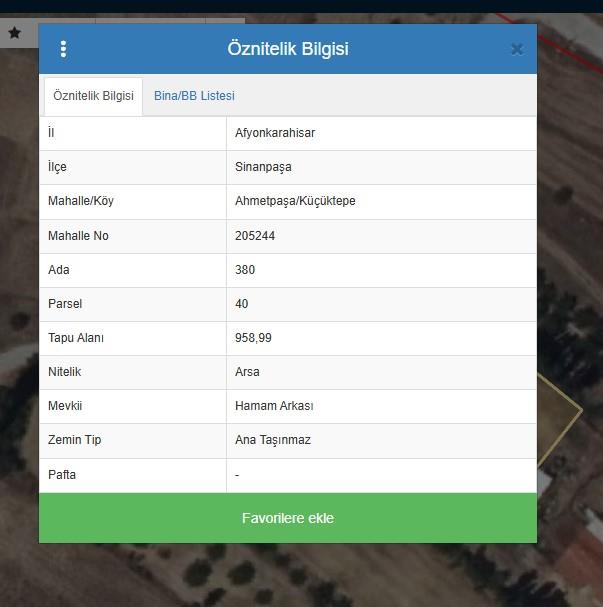Screen dimensions: 603x607
Task: Select the Mevkii value Hamam Arkası
Action: (x=274, y=406)
